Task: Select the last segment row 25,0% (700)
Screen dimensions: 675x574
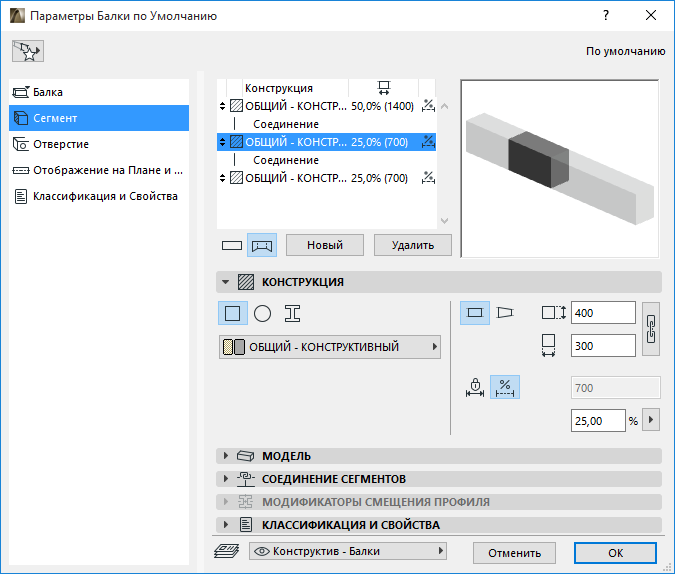Action: click(326, 177)
